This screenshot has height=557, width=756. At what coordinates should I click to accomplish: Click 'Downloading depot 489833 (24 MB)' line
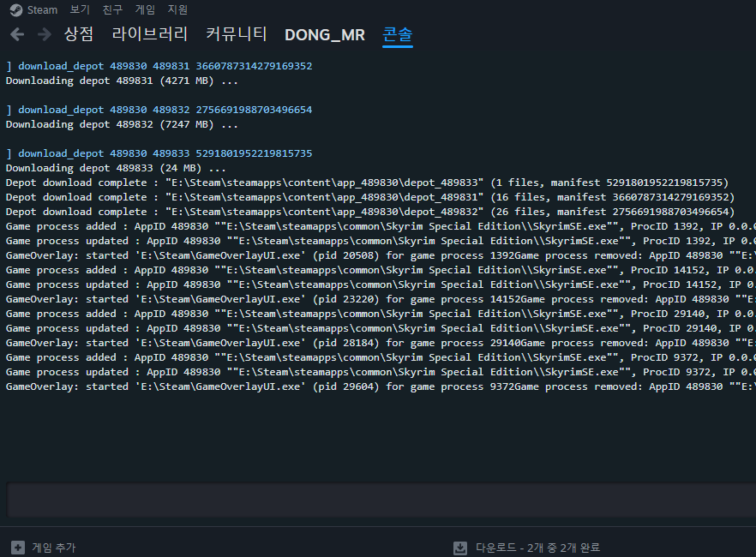(116, 168)
